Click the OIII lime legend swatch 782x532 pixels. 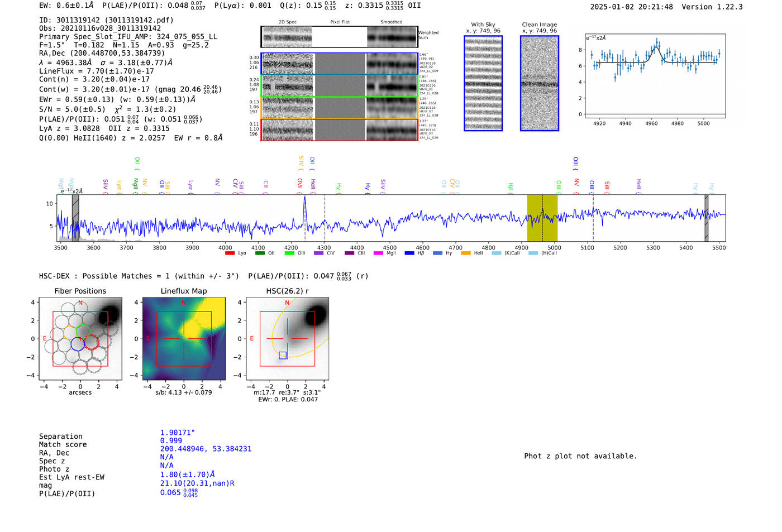tap(289, 253)
